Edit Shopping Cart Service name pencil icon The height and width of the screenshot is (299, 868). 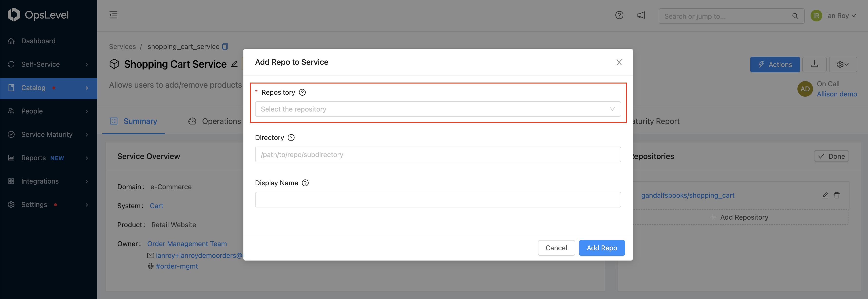[234, 64]
